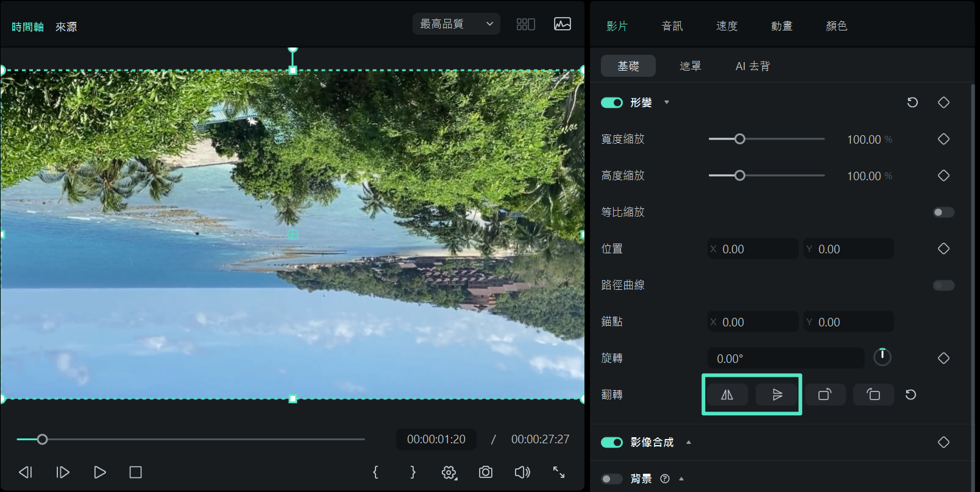Set mark in with left brace
The width and height of the screenshot is (980, 492).
pos(375,472)
